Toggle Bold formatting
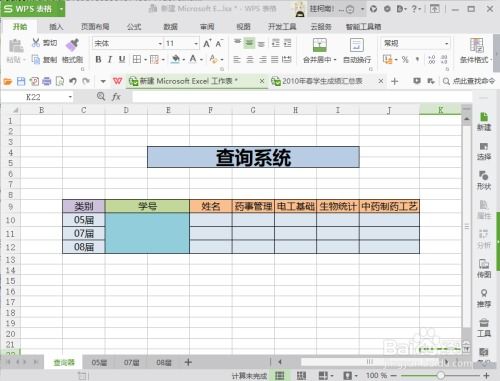Viewport: 500px width, 381px height. click(98, 59)
